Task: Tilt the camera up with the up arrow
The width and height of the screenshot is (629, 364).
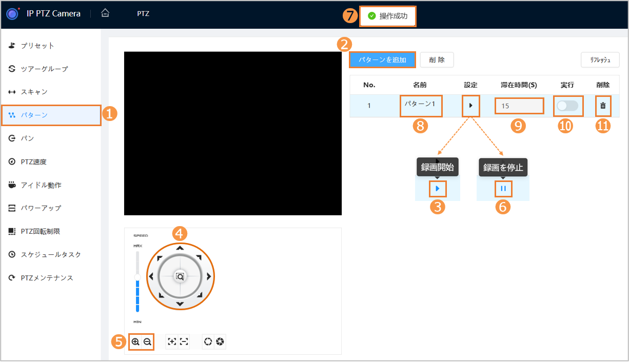Action: click(x=180, y=248)
